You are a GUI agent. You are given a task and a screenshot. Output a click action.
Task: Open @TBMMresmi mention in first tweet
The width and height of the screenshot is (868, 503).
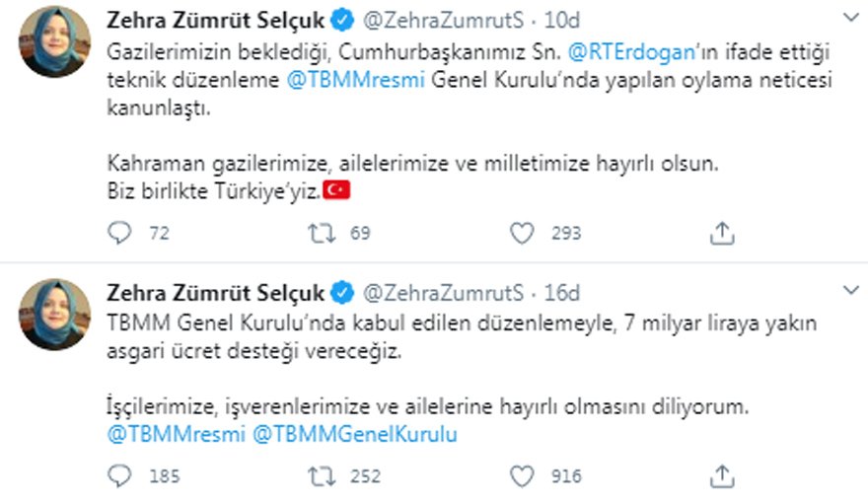coord(355,80)
